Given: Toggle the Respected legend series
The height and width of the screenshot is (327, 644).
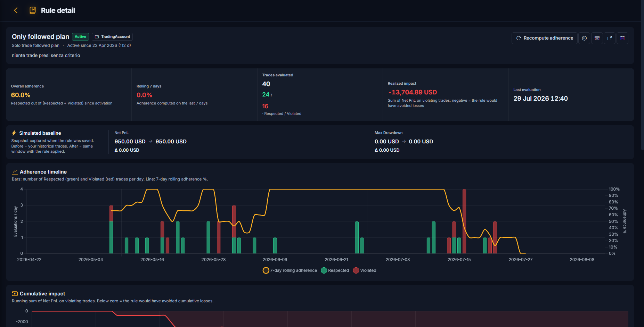Looking at the screenshot, I should (335, 270).
